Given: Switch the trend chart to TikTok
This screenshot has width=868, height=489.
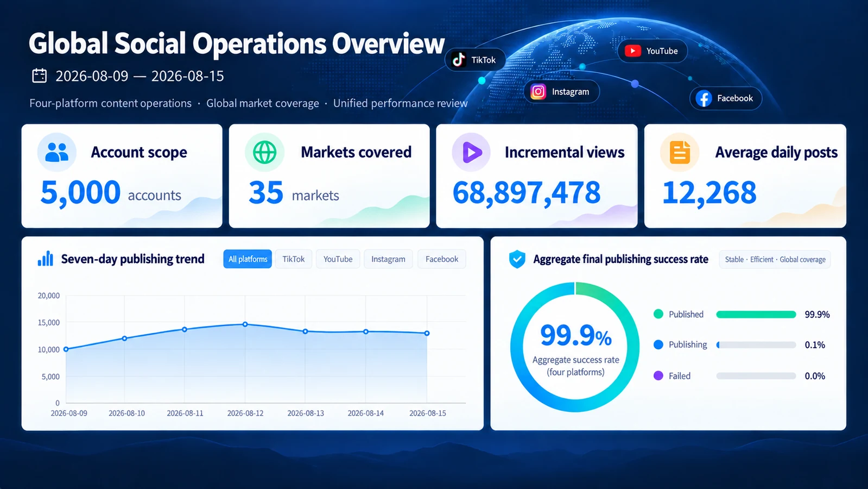Looking at the screenshot, I should [x=294, y=259].
